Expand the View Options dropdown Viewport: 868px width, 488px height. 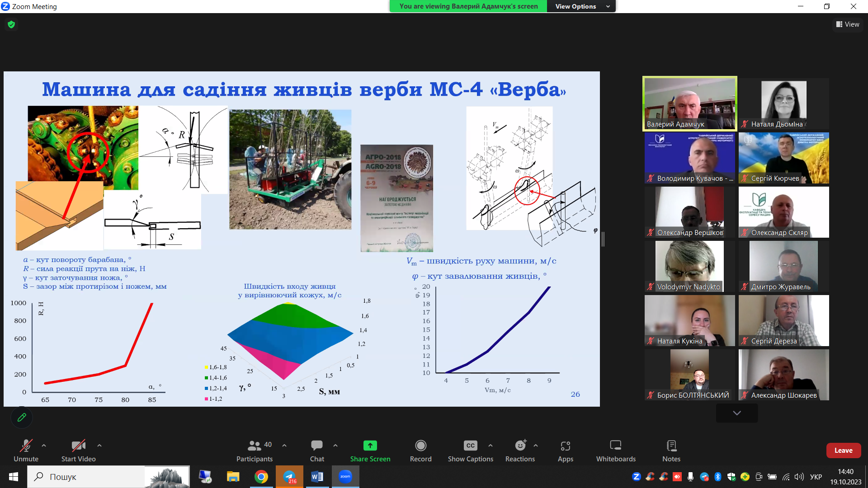[x=581, y=6]
